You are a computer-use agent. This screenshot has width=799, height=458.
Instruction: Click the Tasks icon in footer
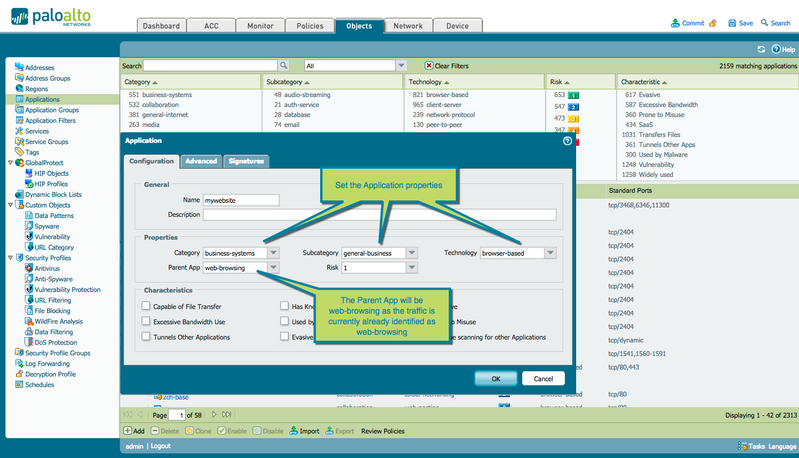point(742,446)
